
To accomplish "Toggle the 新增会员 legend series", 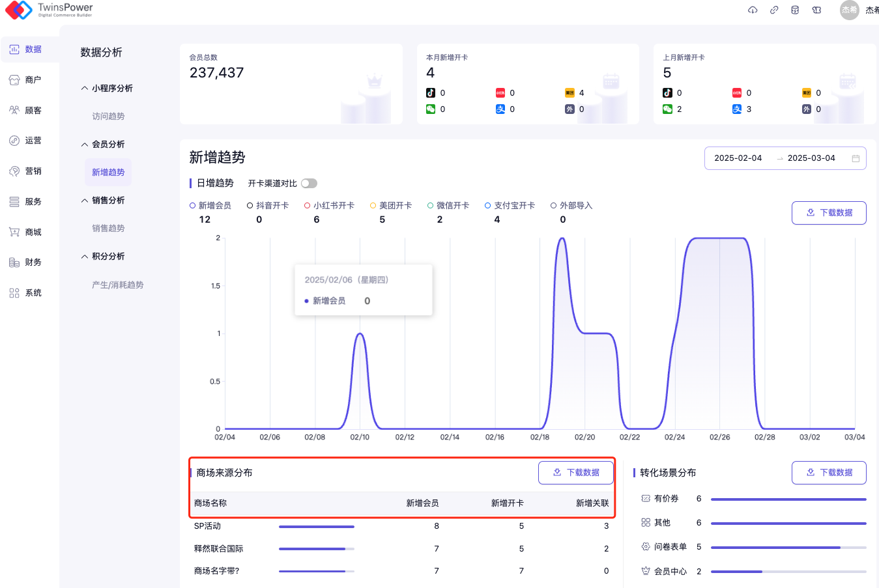I will point(210,206).
